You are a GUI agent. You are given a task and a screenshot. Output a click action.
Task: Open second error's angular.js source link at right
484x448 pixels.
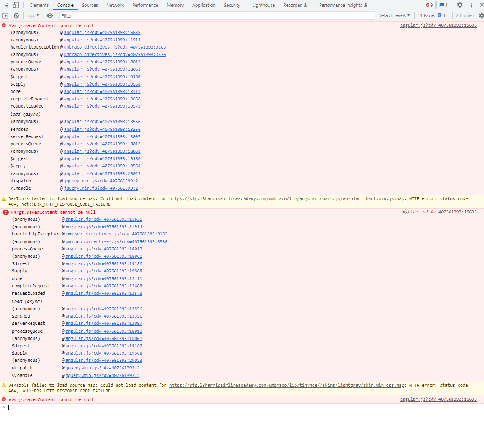(x=438, y=212)
